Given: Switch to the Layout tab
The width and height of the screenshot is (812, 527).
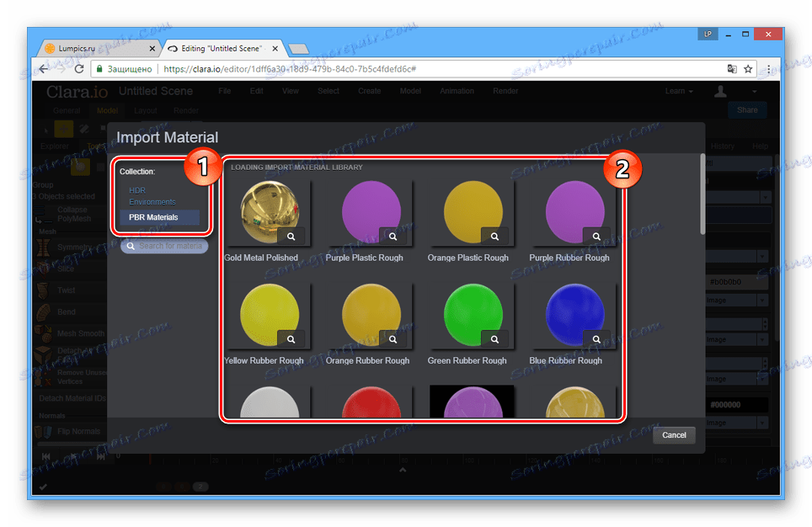Looking at the screenshot, I should [x=146, y=111].
